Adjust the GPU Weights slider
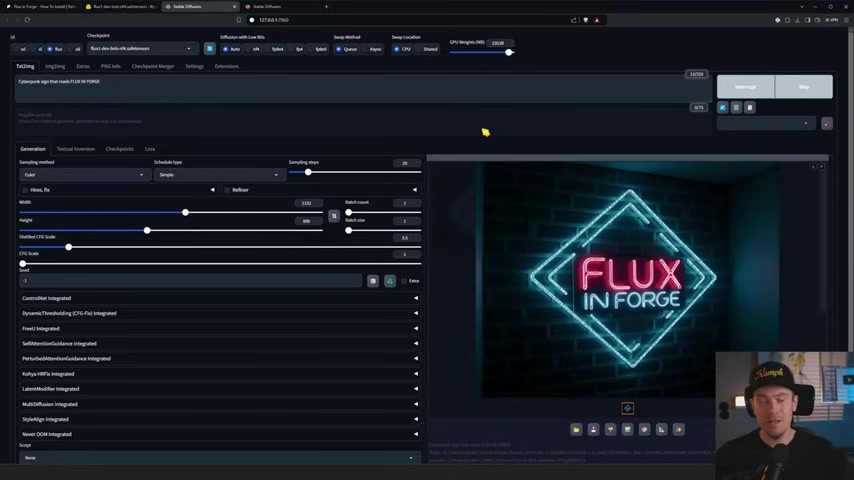Viewport: 854px width, 480px height. 482,52
